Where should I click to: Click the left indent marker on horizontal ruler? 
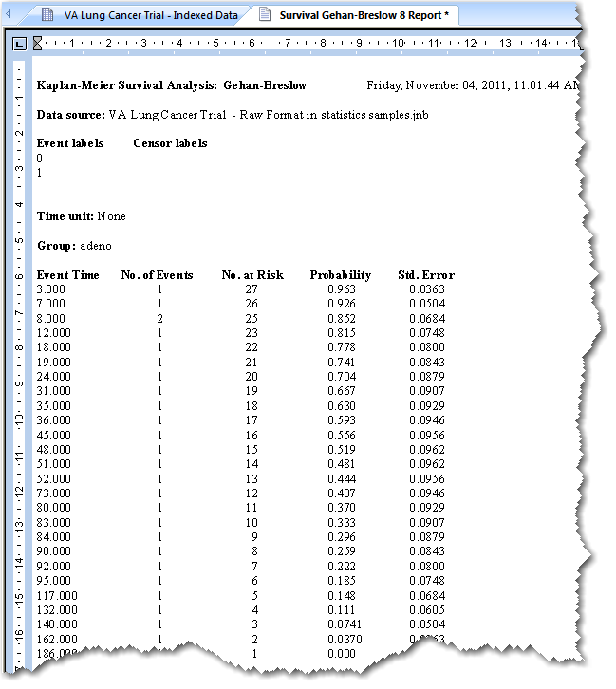coord(37,43)
